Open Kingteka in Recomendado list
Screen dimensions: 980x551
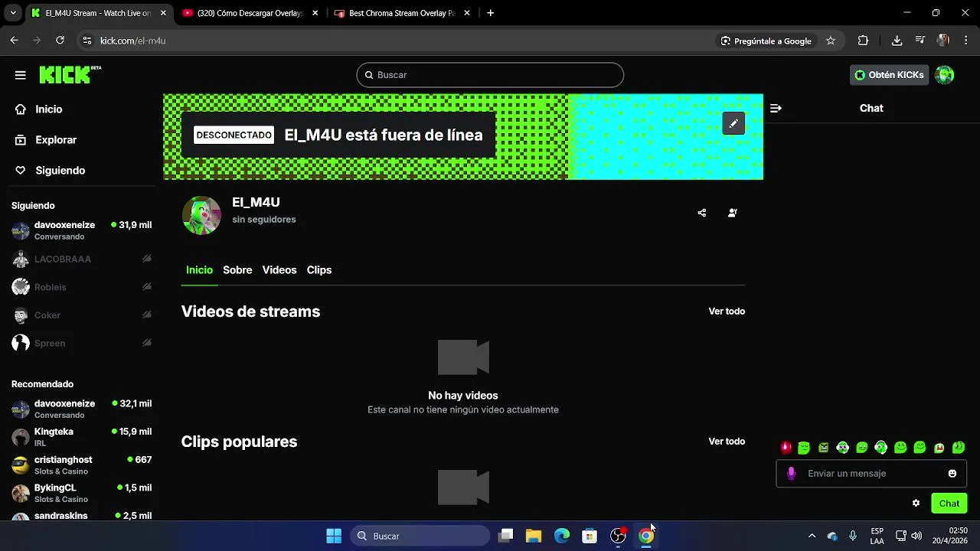(81, 437)
